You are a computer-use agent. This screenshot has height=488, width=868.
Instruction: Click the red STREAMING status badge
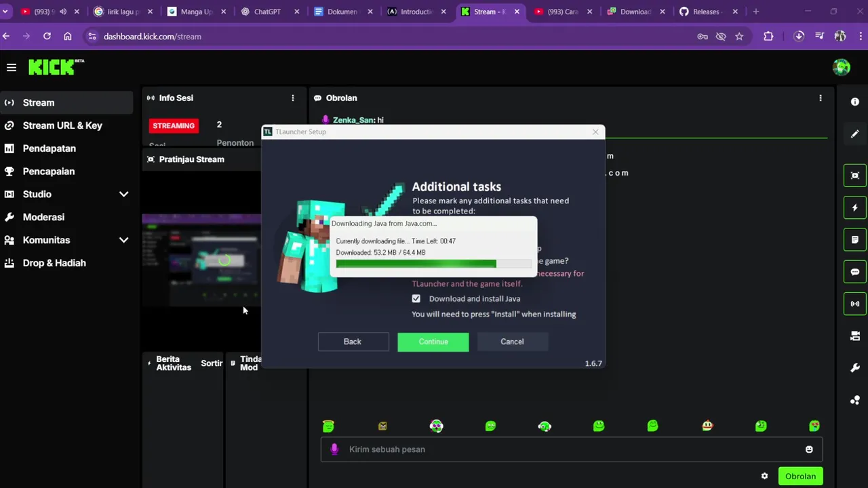click(174, 125)
